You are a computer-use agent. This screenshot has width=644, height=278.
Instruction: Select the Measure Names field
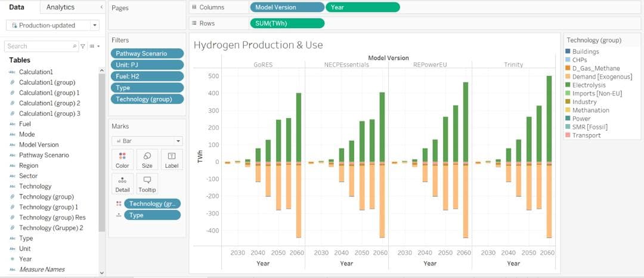(42, 270)
